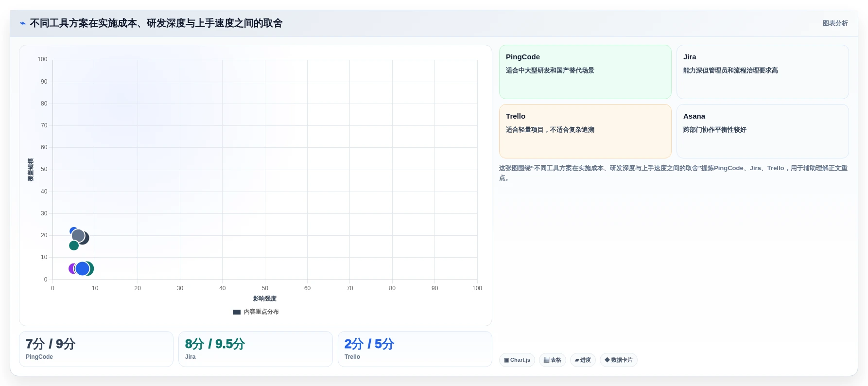Image resolution: width=868 pixels, height=386 pixels.
Task: Click 跨部门协作平衡性较好 text
Action: (715, 130)
